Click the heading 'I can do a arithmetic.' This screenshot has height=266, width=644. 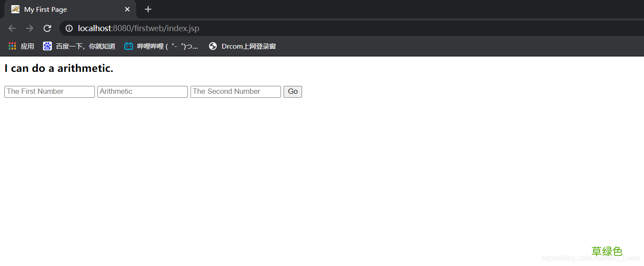[59, 68]
